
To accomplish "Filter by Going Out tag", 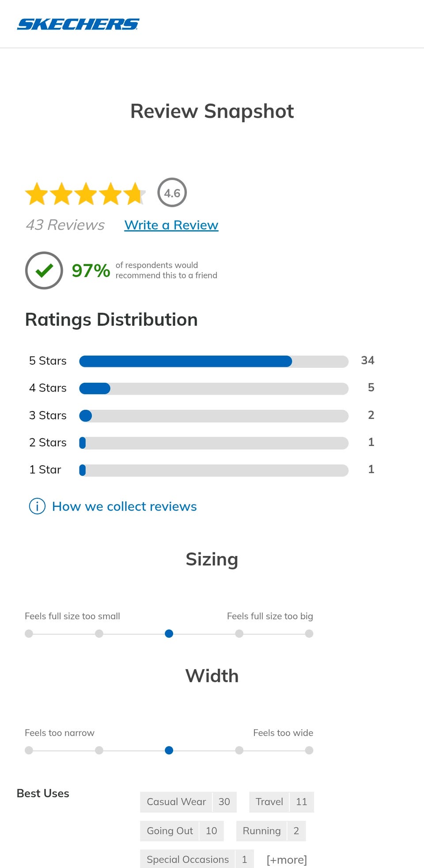I will click(x=182, y=831).
